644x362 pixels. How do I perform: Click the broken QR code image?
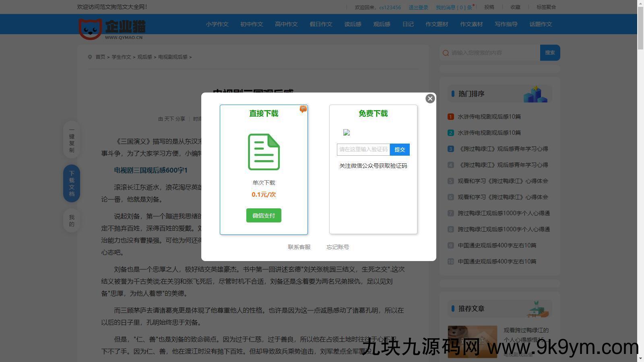click(x=347, y=132)
